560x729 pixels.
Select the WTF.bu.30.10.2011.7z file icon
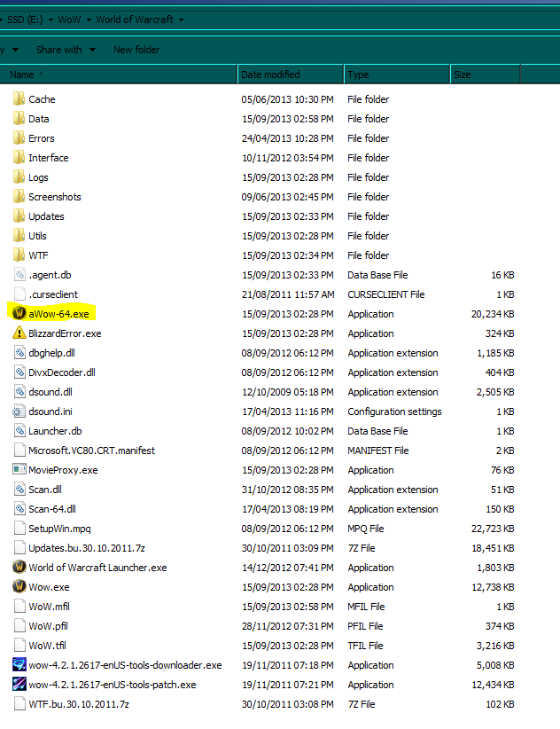coord(19,704)
